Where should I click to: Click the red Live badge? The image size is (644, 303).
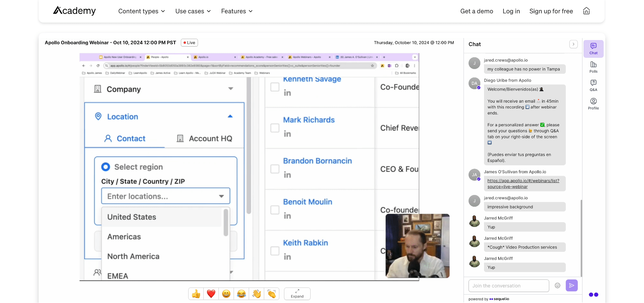pos(189,43)
